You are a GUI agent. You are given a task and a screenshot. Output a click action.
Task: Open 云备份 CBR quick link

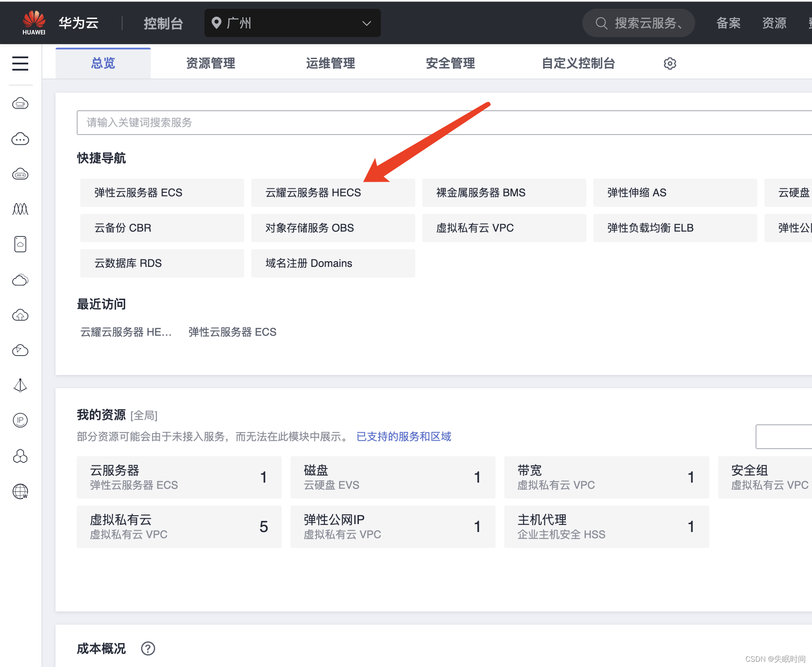coord(162,228)
